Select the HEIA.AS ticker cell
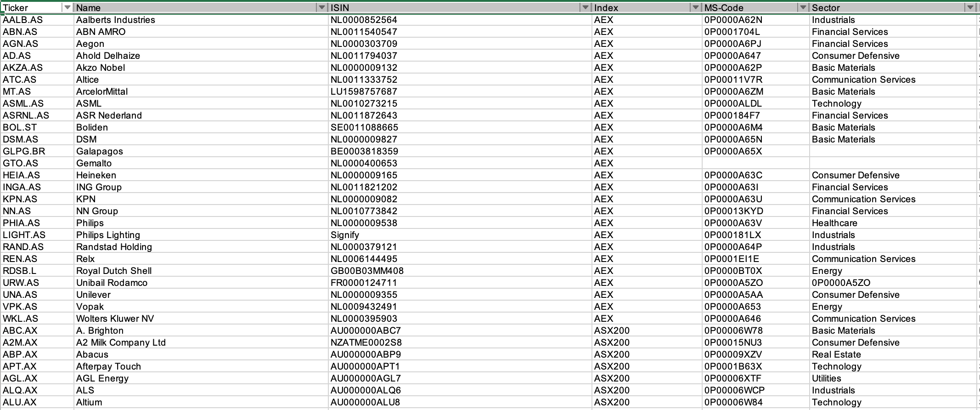Image resolution: width=980 pixels, height=410 pixels. coord(37,175)
